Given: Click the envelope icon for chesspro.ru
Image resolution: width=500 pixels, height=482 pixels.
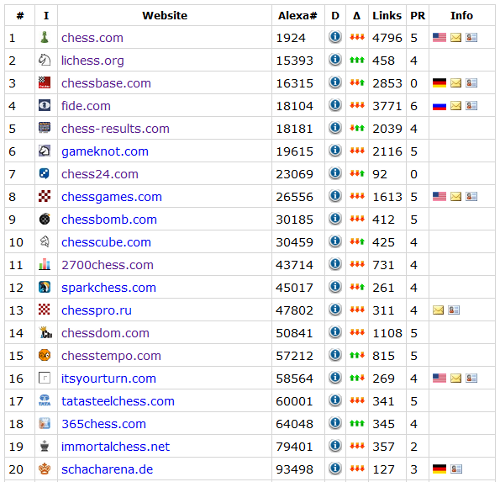Looking at the screenshot, I should pyautogui.click(x=438, y=310).
